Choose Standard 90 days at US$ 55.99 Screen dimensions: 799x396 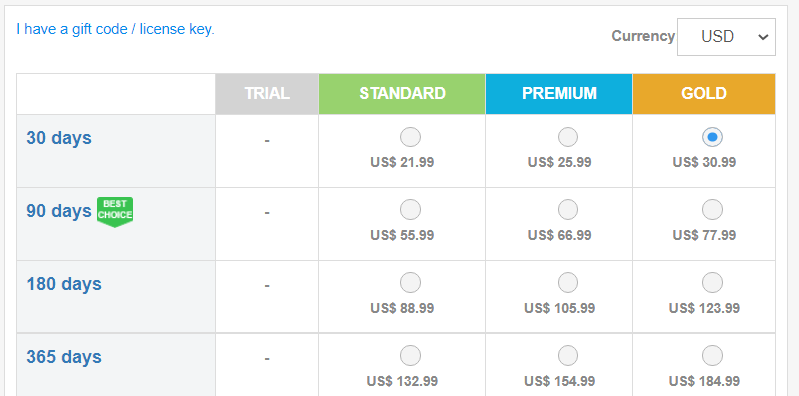410,209
